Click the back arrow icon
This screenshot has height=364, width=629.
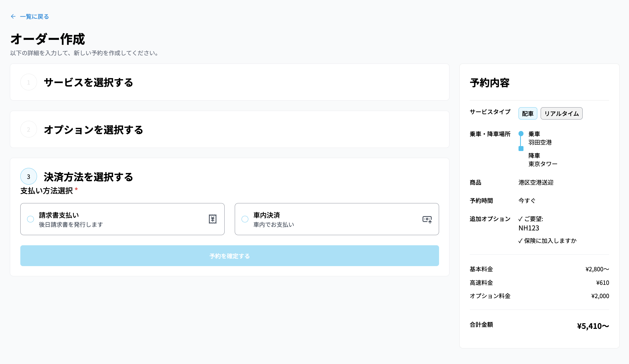[x=13, y=16]
